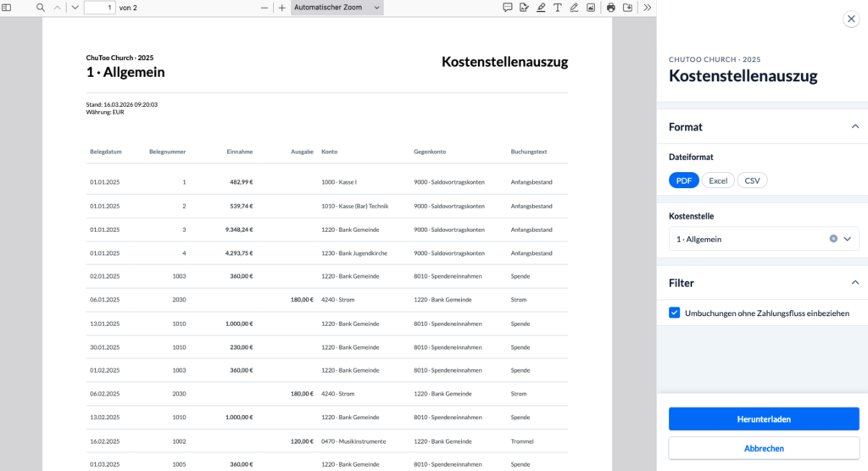
Task: Open the viewer tools overflow menu
Action: click(647, 8)
